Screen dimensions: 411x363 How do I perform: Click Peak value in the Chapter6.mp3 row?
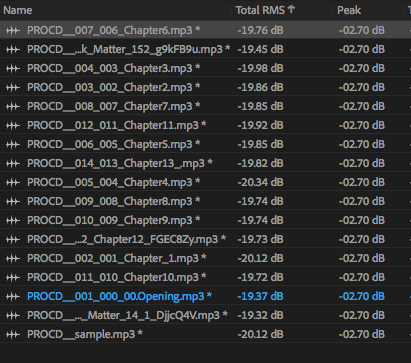pyautogui.click(x=362, y=30)
